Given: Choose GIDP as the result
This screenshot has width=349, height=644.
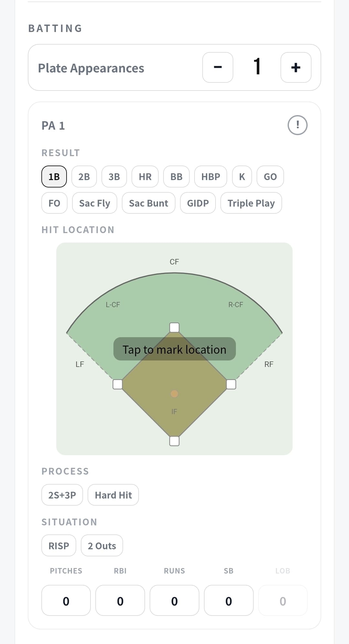Looking at the screenshot, I should coord(197,203).
